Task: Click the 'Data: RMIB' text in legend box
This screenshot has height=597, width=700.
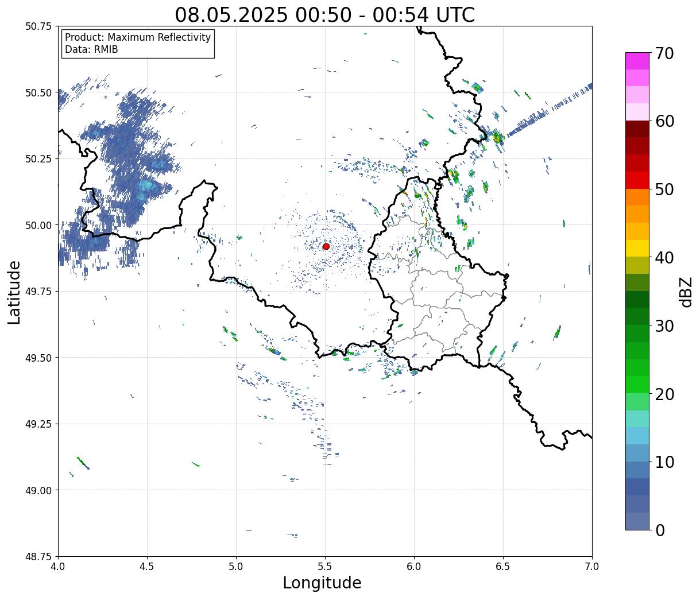Action: [91, 49]
